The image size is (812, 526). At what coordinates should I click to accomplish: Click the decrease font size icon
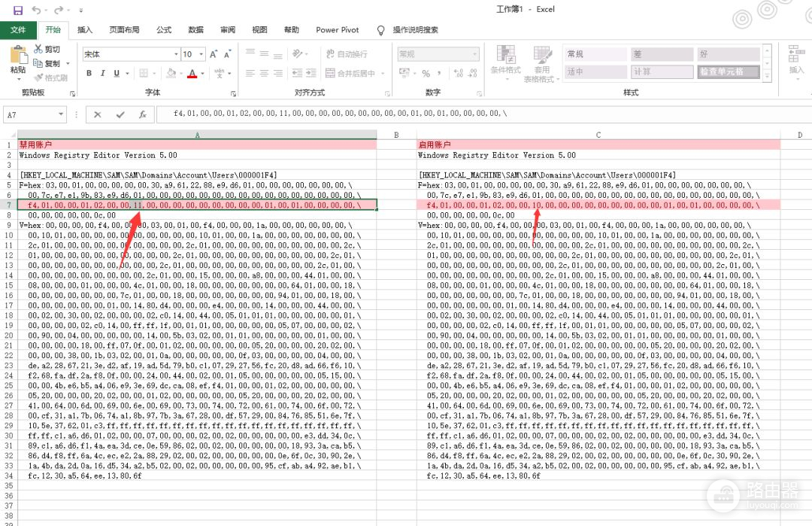pos(227,54)
